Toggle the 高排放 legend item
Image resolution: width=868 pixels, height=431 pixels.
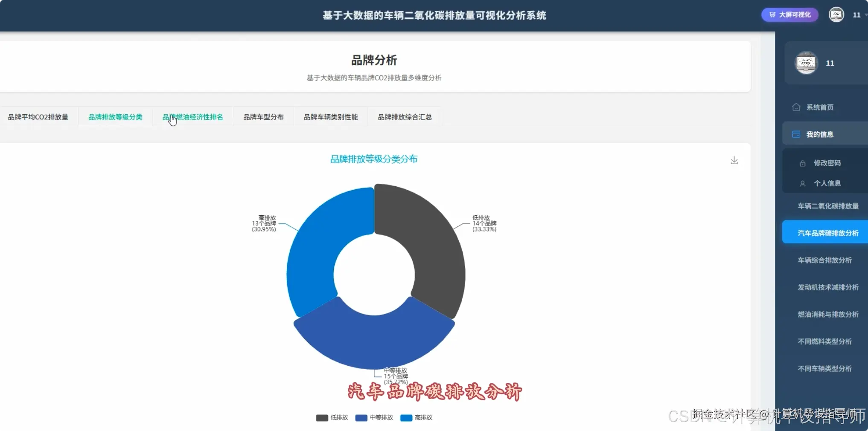point(417,418)
